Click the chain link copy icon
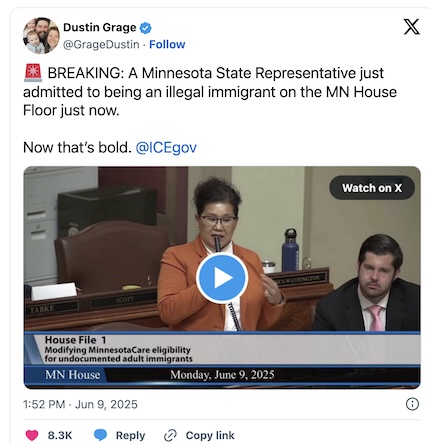The height and width of the screenshot is (444, 431). (170, 435)
